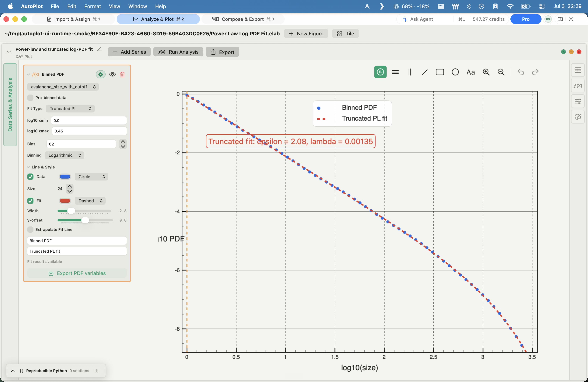Click the redo arrow in plot toolbar
The width and height of the screenshot is (588, 382).
click(x=535, y=72)
